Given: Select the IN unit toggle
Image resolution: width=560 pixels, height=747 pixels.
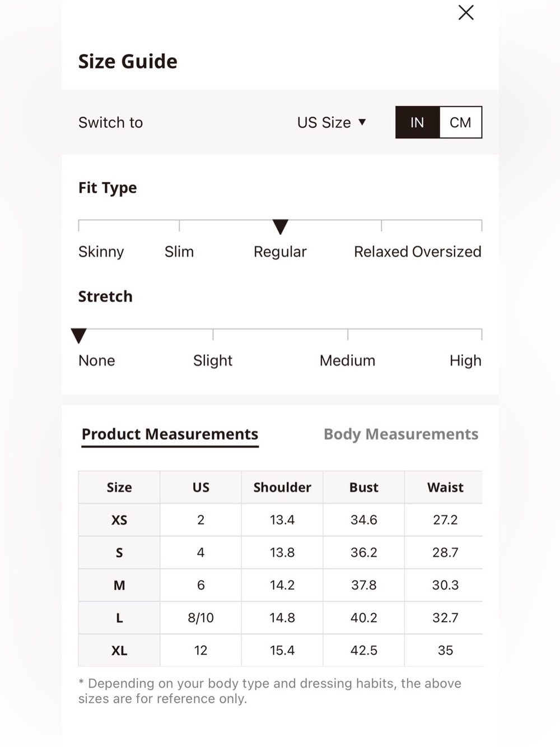Looking at the screenshot, I should [x=417, y=122].
